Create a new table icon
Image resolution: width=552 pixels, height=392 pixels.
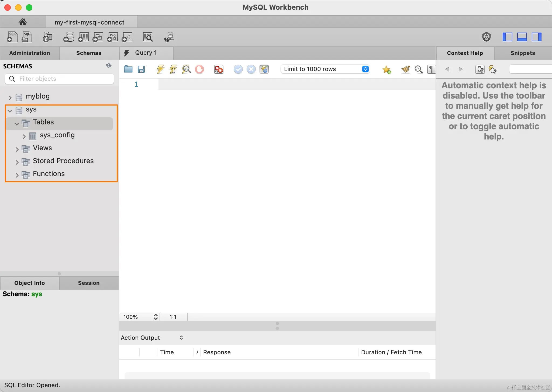click(x=83, y=37)
